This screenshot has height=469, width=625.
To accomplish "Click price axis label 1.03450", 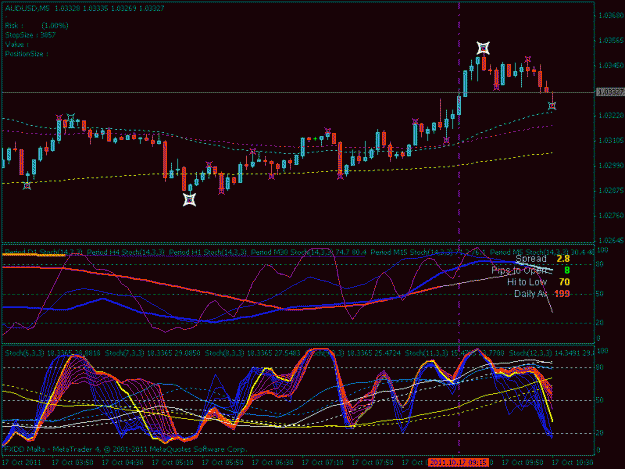I will [611, 65].
